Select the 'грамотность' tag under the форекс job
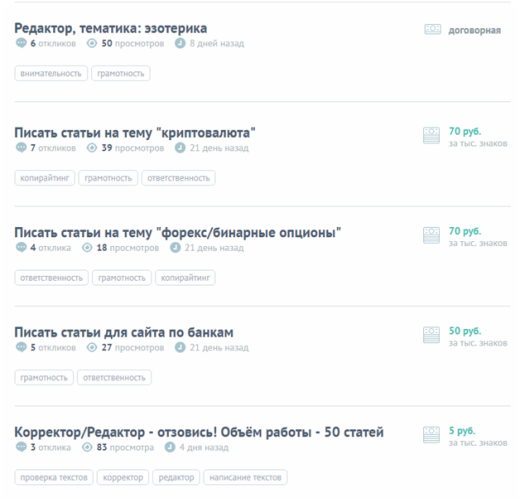The image size is (520, 503). pos(122,278)
